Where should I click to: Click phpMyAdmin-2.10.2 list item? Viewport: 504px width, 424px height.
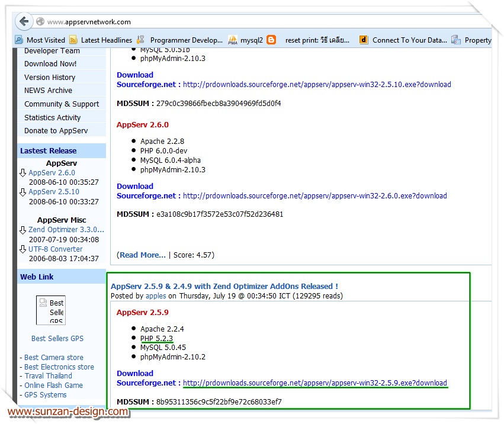click(x=172, y=357)
